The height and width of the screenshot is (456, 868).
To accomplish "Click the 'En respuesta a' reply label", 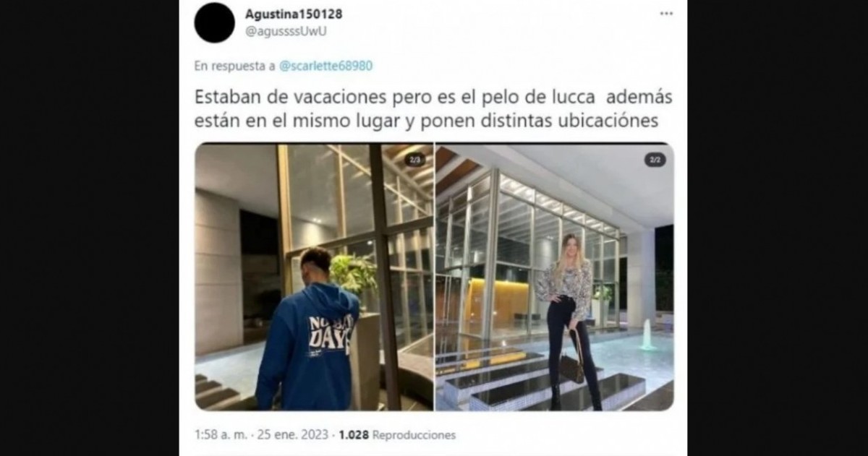I will [x=234, y=66].
